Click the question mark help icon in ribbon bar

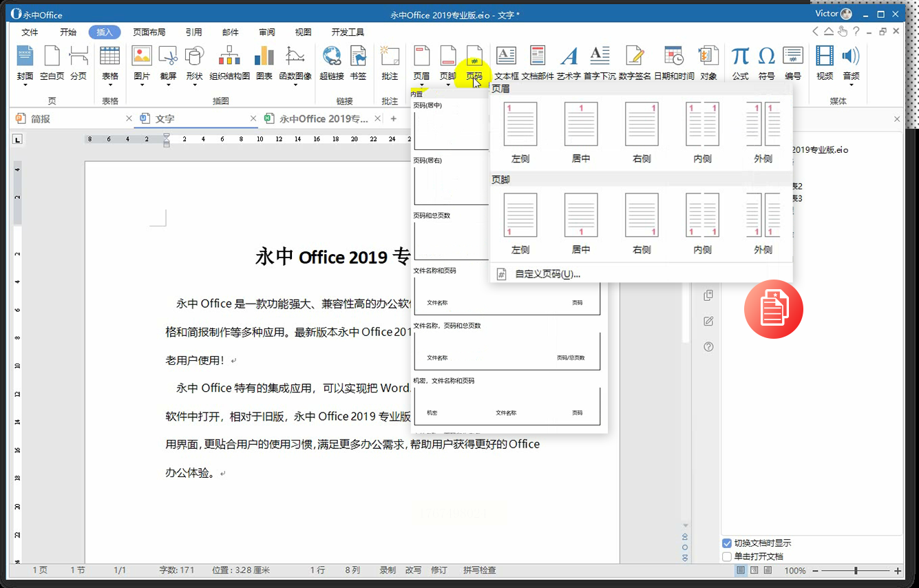pos(856,31)
